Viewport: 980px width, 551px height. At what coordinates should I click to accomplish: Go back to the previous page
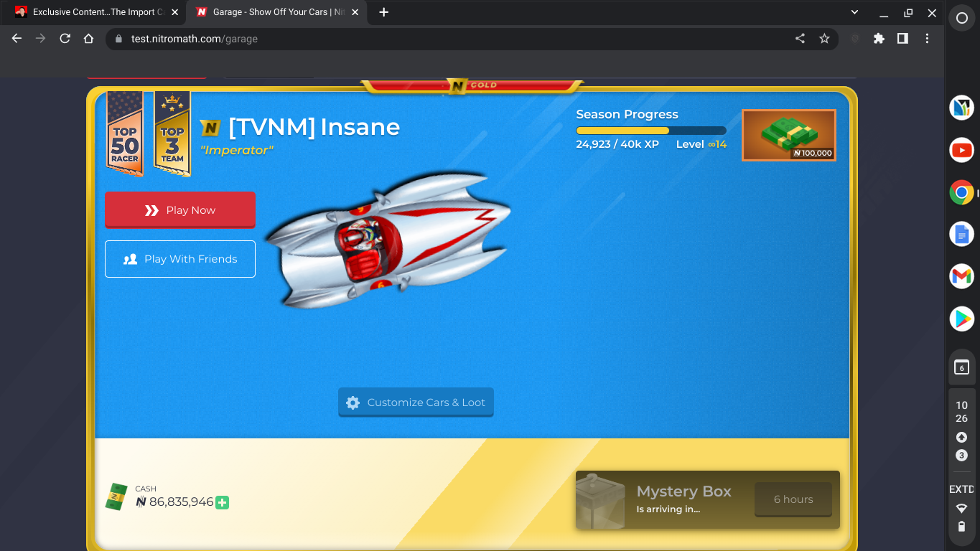pos(17,39)
